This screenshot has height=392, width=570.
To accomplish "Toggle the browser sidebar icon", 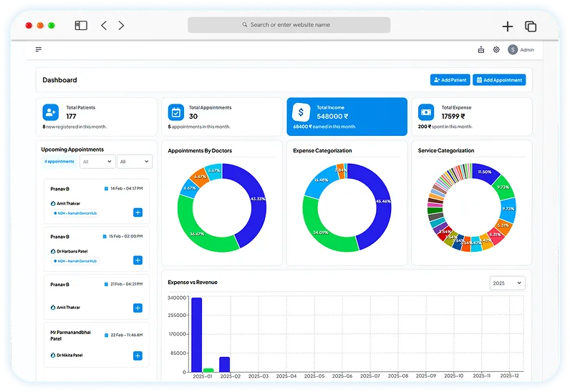I will click(x=81, y=26).
